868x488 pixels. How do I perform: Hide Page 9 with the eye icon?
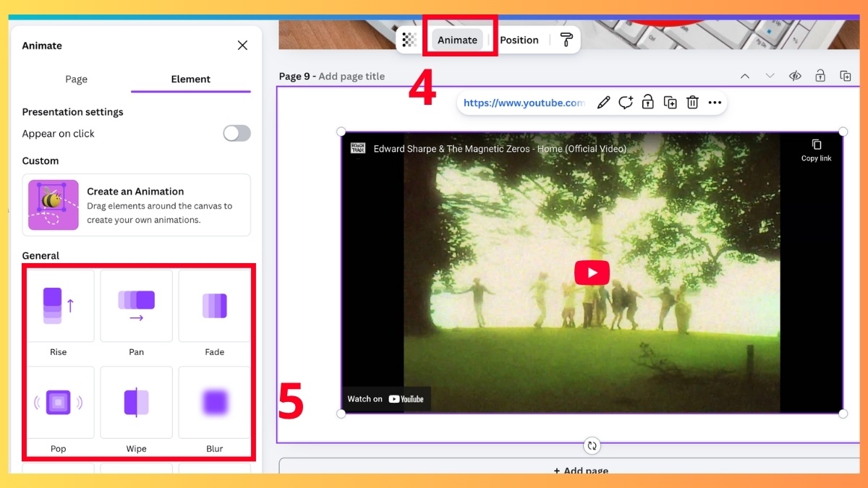pos(795,75)
